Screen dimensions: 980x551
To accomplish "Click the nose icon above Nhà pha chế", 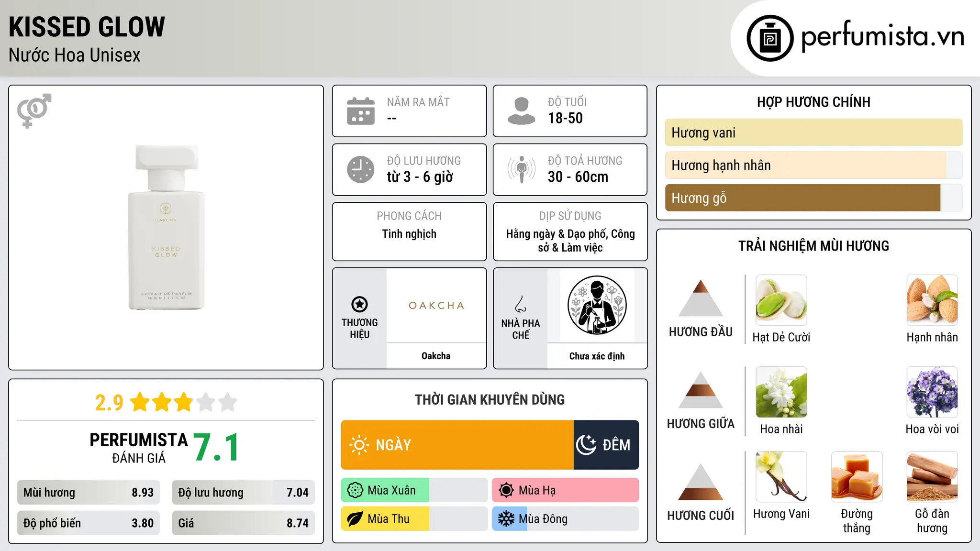I will 521,304.
